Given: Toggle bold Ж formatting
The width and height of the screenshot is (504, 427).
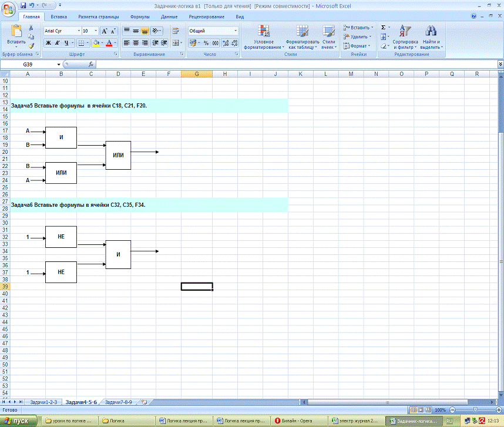Looking at the screenshot, I should 48,43.
